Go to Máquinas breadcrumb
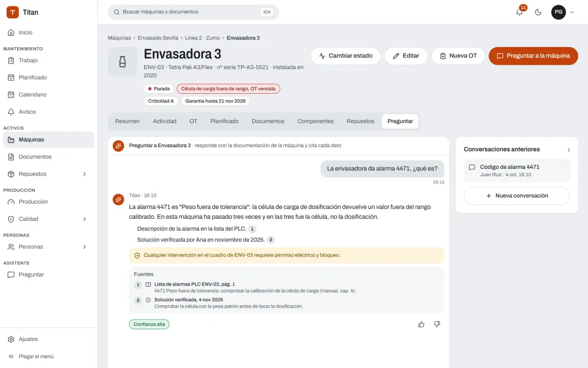 point(119,38)
